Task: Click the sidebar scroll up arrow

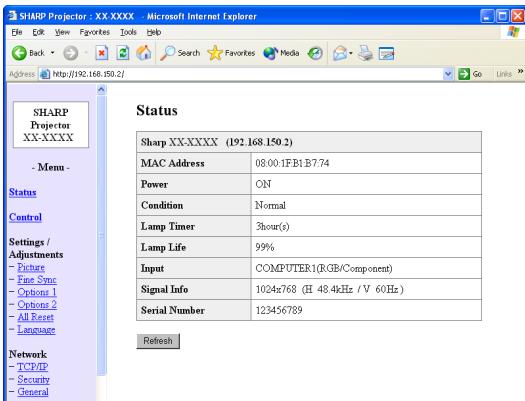Action: pos(101,89)
